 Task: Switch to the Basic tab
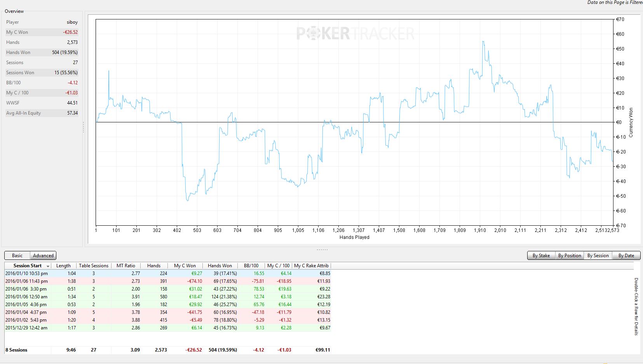17,256
